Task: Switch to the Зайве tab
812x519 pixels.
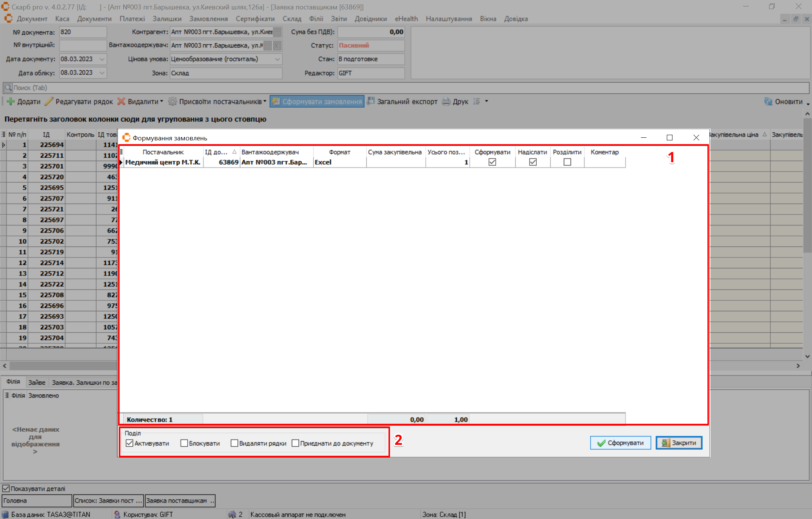Action: pyautogui.click(x=36, y=382)
